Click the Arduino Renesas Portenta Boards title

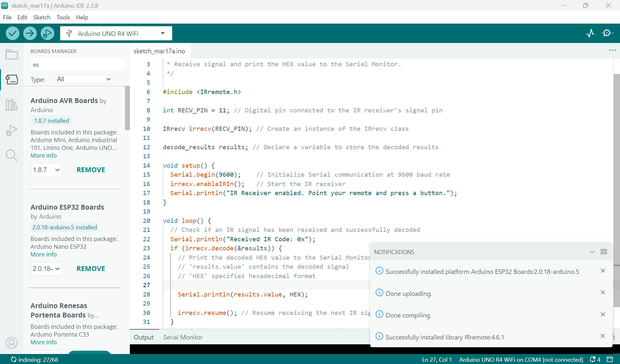59,310
